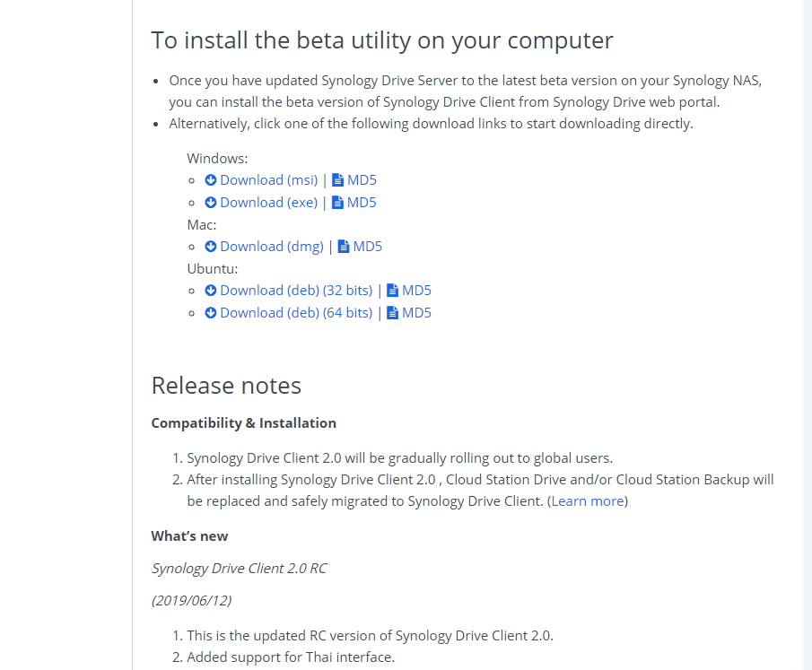This screenshot has width=812, height=670.
Task: Open the Download (exe) link
Action: tap(269, 202)
